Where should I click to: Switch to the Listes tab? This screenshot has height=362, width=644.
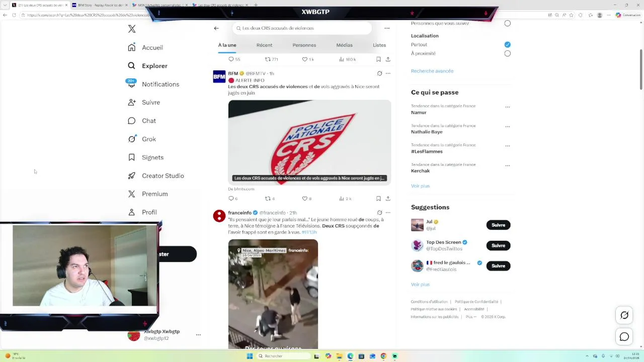point(379,45)
